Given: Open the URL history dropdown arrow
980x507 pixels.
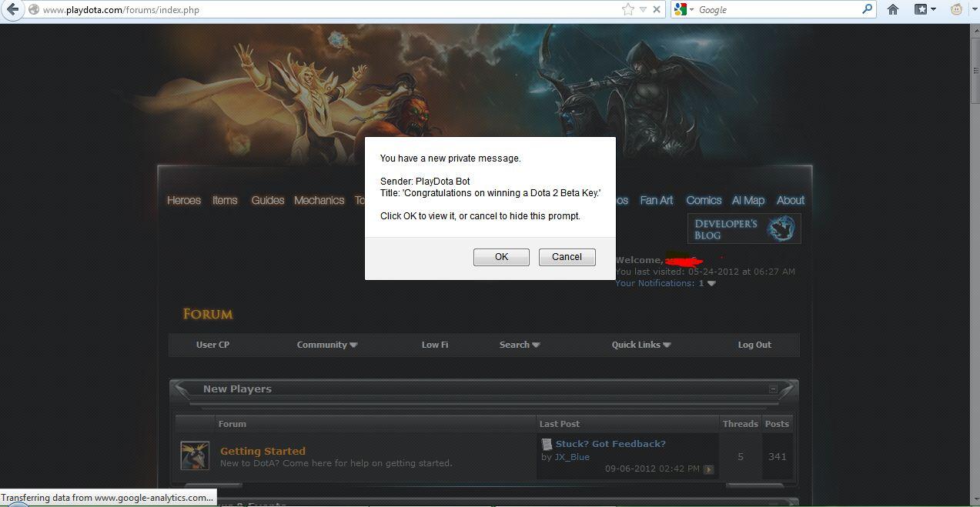Looking at the screenshot, I should [643, 10].
